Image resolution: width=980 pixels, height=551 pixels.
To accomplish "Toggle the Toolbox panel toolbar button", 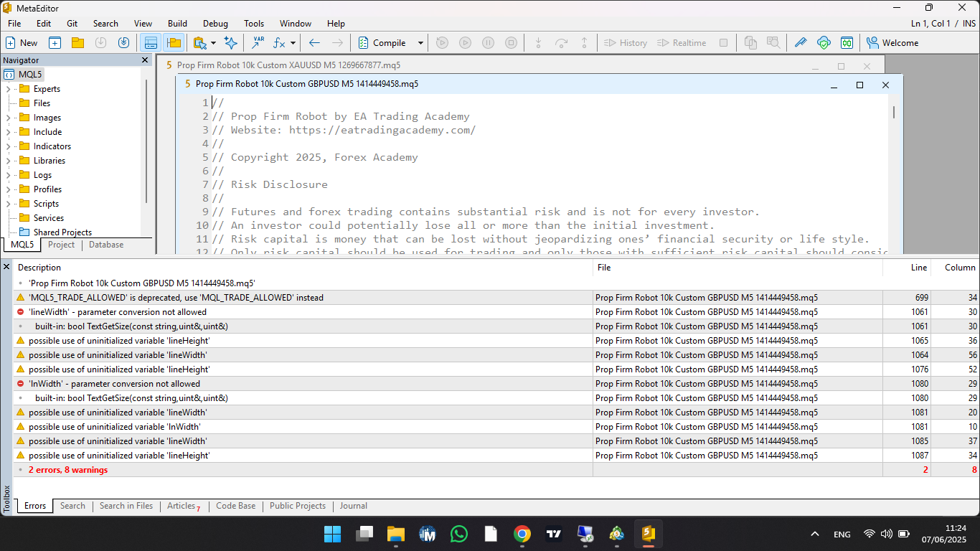I will [x=150, y=43].
